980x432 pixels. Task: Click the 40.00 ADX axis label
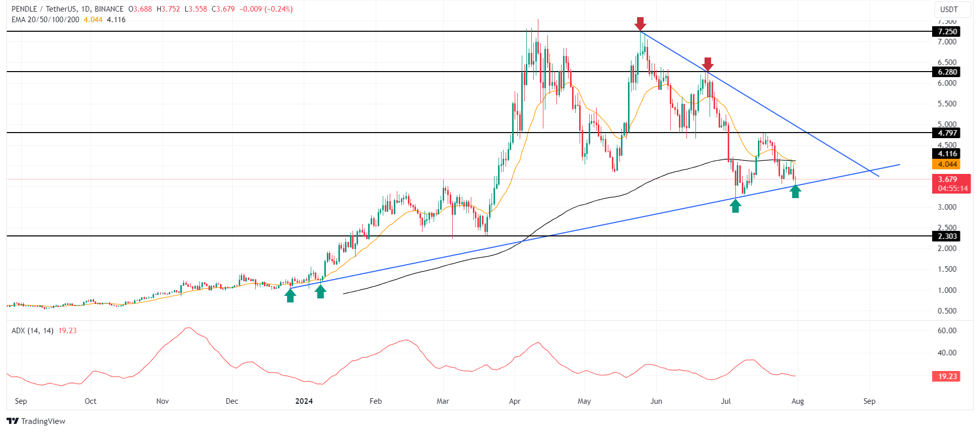[947, 353]
